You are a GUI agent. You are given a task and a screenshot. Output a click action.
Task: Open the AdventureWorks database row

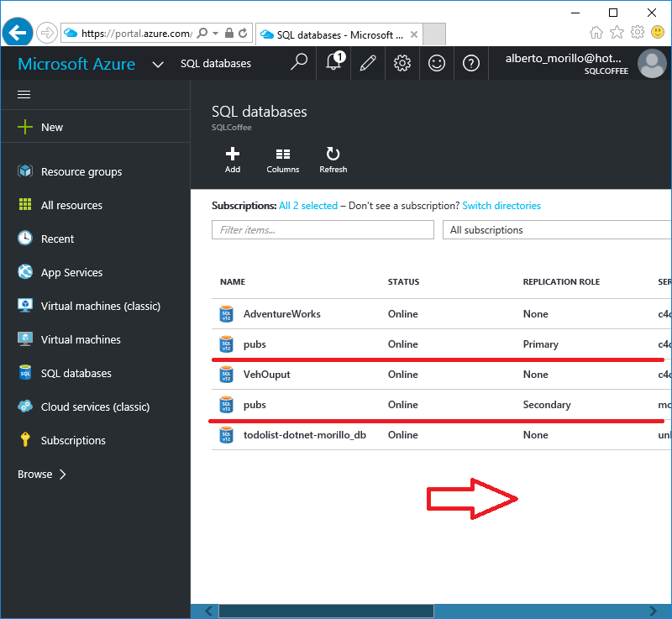point(442,314)
